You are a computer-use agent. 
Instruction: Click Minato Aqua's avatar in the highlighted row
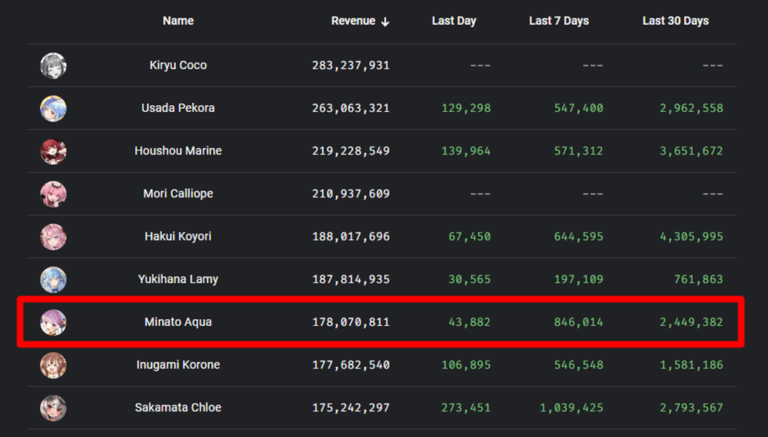coord(53,322)
